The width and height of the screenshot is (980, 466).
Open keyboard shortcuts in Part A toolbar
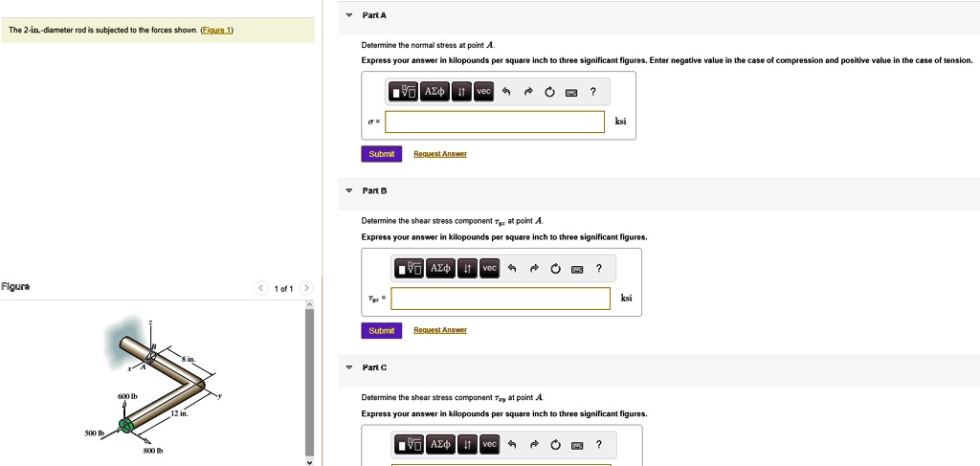571,93
